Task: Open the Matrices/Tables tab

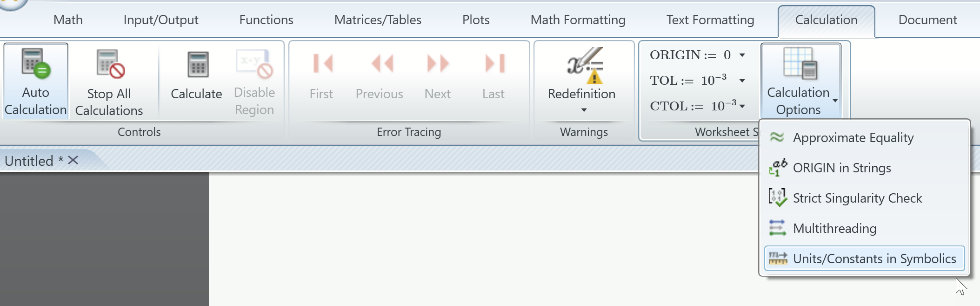Action: pyautogui.click(x=377, y=20)
